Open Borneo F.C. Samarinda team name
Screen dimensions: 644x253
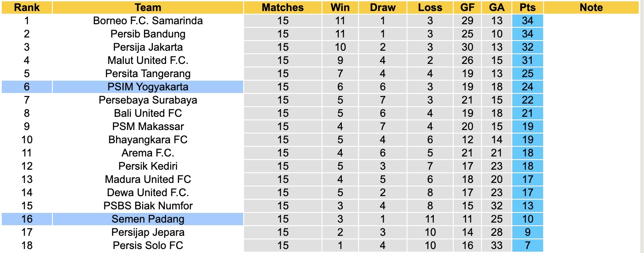(x=148, y=21)
